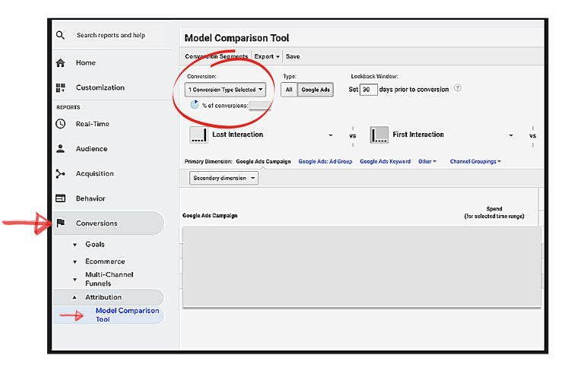This screenshot has height=368, width=588.
Task: Click the Google Ads: Ad Group link
Action: [x=325, y=161]
